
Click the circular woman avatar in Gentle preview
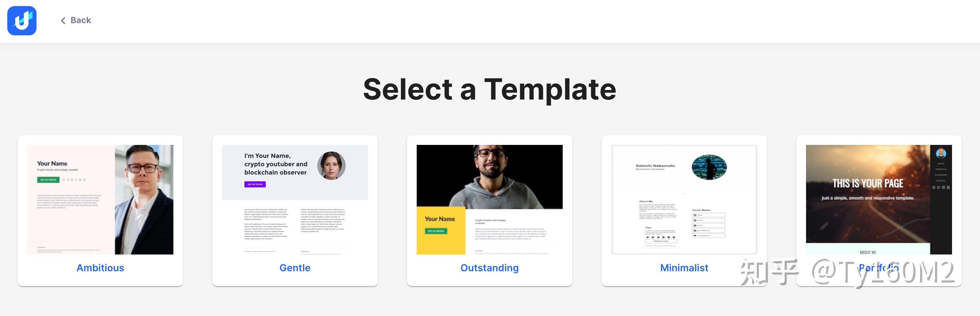331,166
